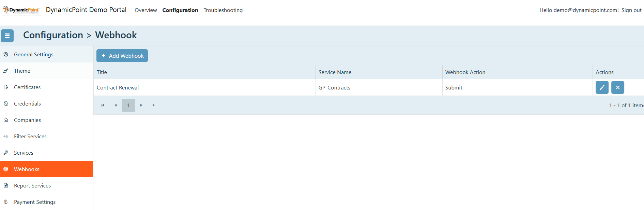Click the Contract Renewal title cell
This screenshot has width=644, height=210.
pos(204,87)
